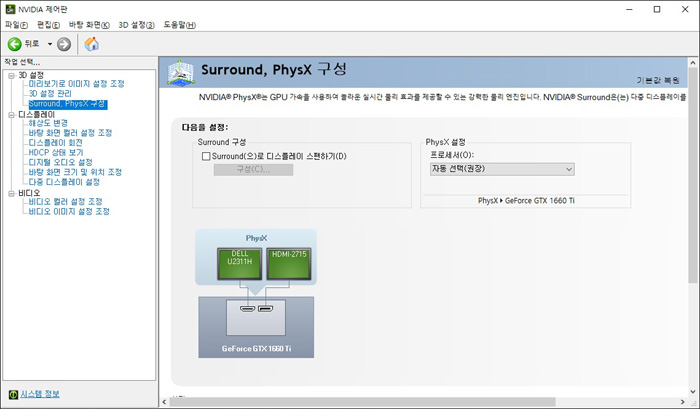Select Surround, PhysX 구성 tree item

tap(68, 104)
